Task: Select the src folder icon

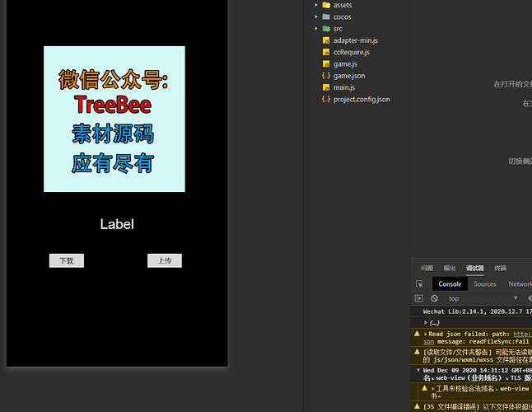Action: point(326,29)
